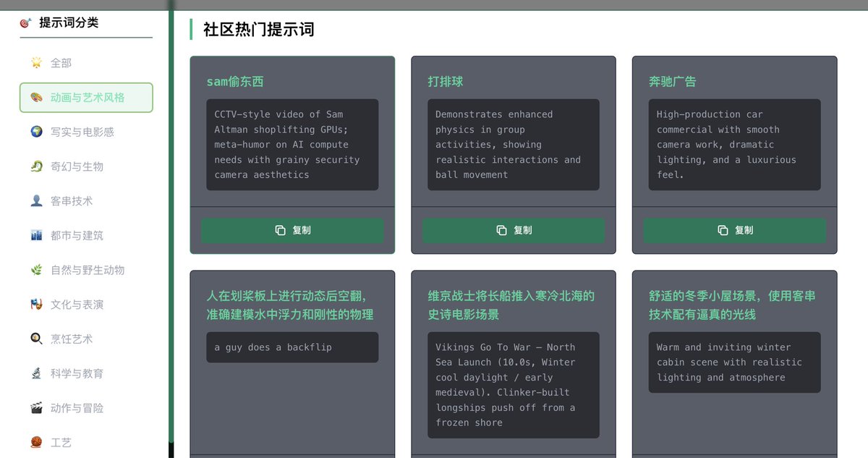Click the target icon beside 提示词分类

pos(26,23)
